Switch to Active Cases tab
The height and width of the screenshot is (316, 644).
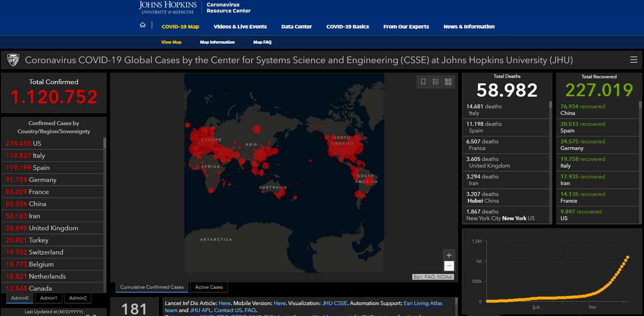(209, 287)
